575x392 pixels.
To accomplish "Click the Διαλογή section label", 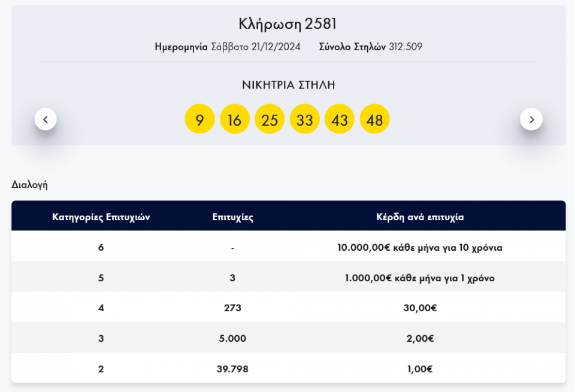I will (x=29, y=185).
